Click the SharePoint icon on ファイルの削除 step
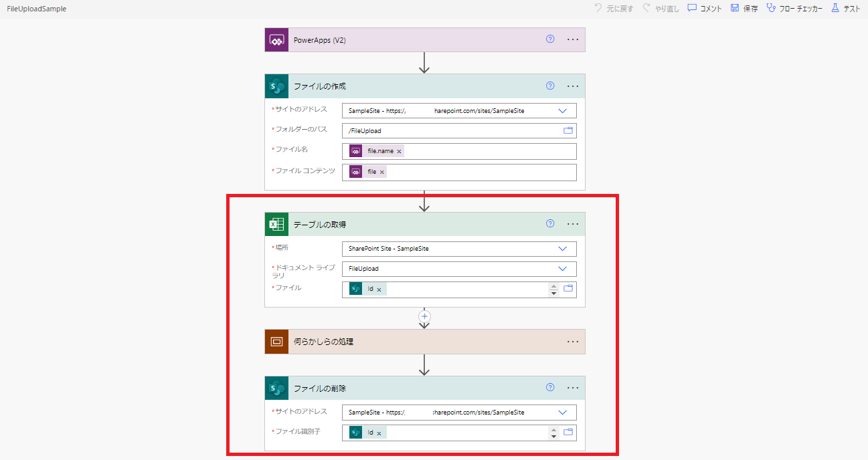This screenshot has height=460, width=868. coord(276,387)
